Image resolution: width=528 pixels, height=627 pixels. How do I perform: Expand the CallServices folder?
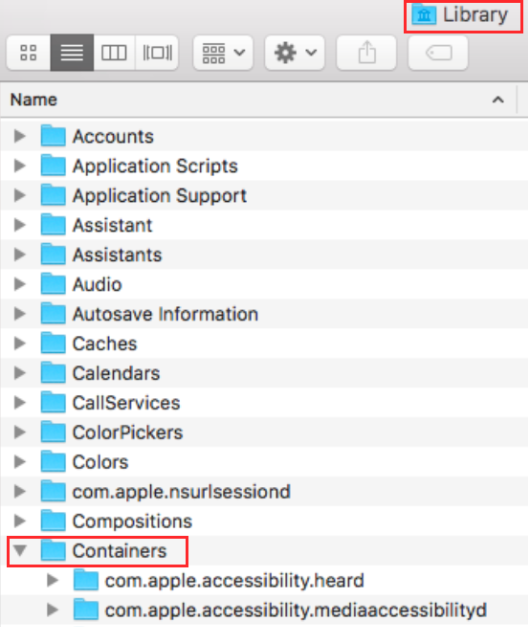(20, 402)
